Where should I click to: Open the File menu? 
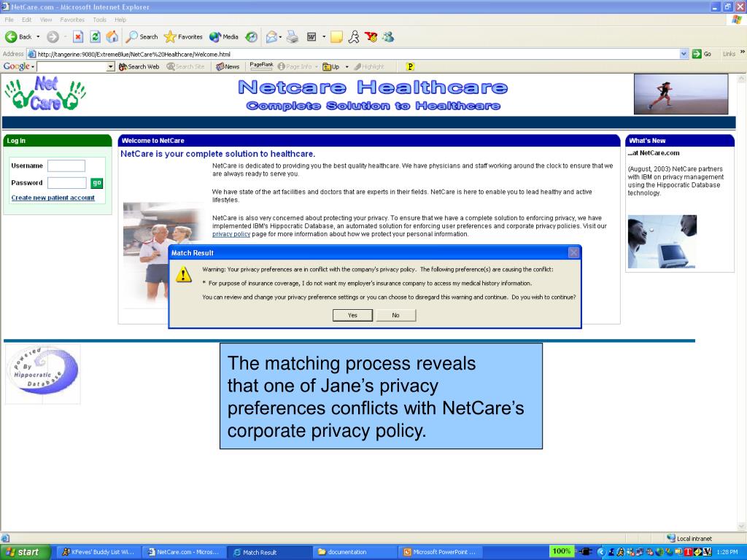pos(9,20)
